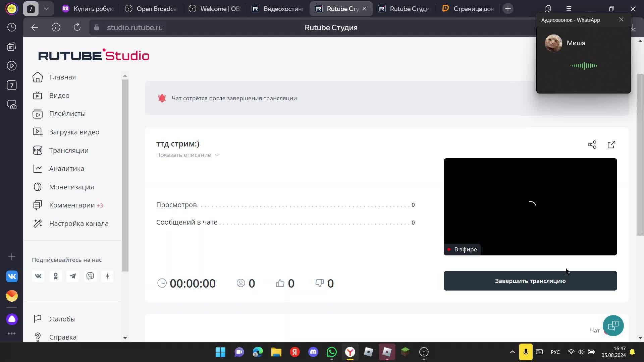The height and width of the screenshot is (362, 644).
Task: Click the Telegram social icon
Action: click(x=73, y=276)
